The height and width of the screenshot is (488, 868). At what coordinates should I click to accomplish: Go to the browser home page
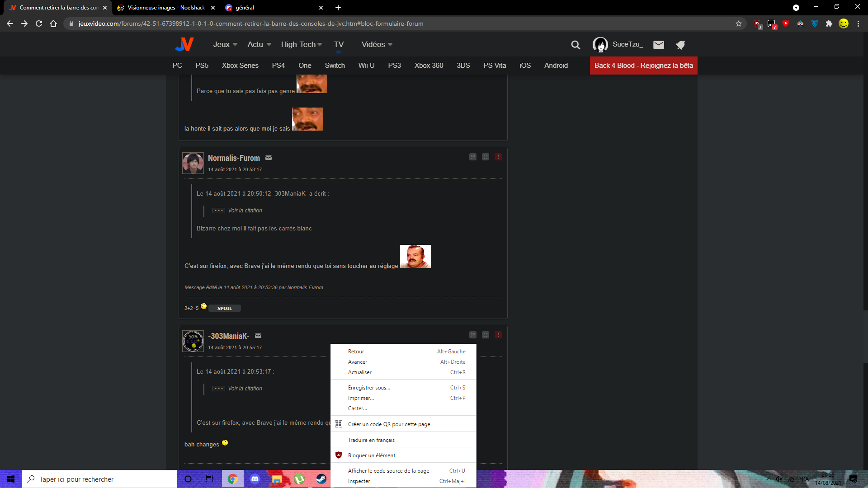[x=53, y=23]
